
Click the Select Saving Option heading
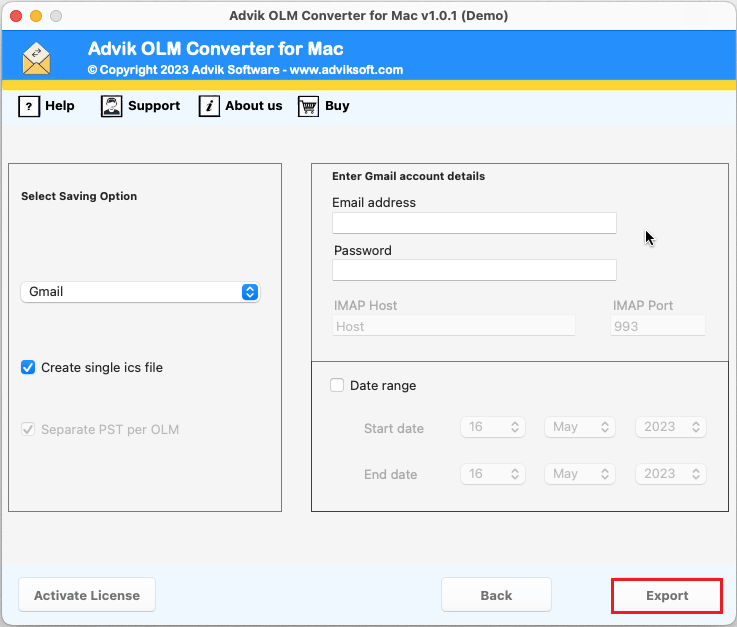(x=79, y=196)
